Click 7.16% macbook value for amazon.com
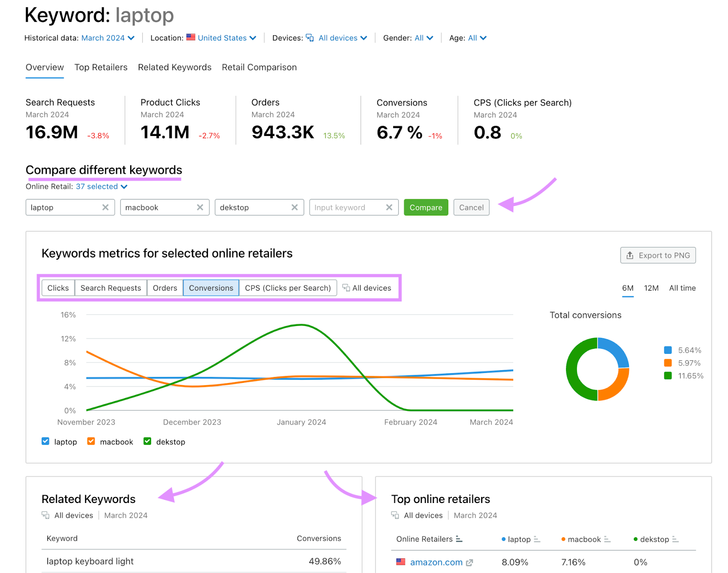728x573 pixels. 573,563
